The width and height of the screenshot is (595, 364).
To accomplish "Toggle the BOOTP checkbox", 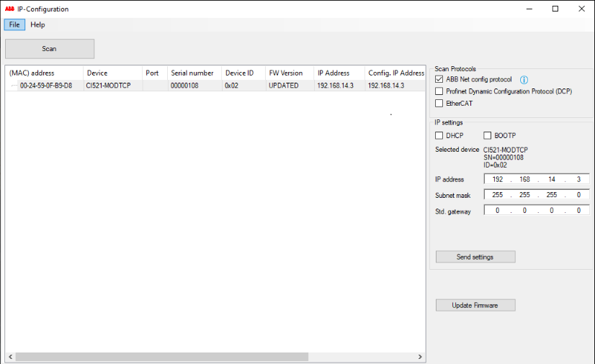I will [487, 135].
